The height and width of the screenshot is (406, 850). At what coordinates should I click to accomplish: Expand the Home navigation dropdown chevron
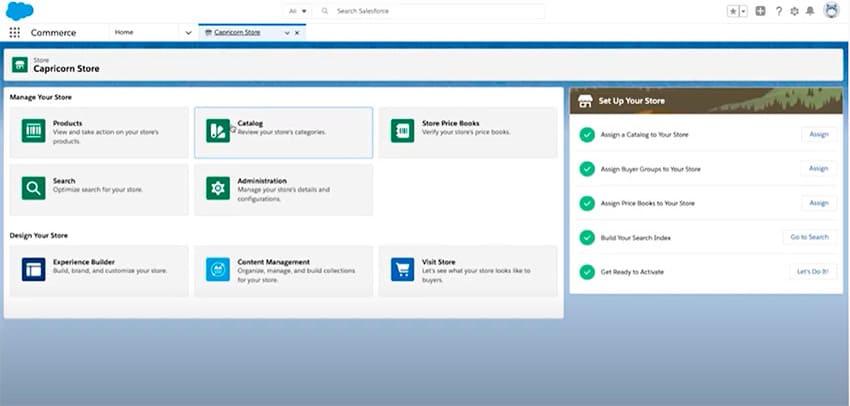pyautogui.click(x=188, y=32)
